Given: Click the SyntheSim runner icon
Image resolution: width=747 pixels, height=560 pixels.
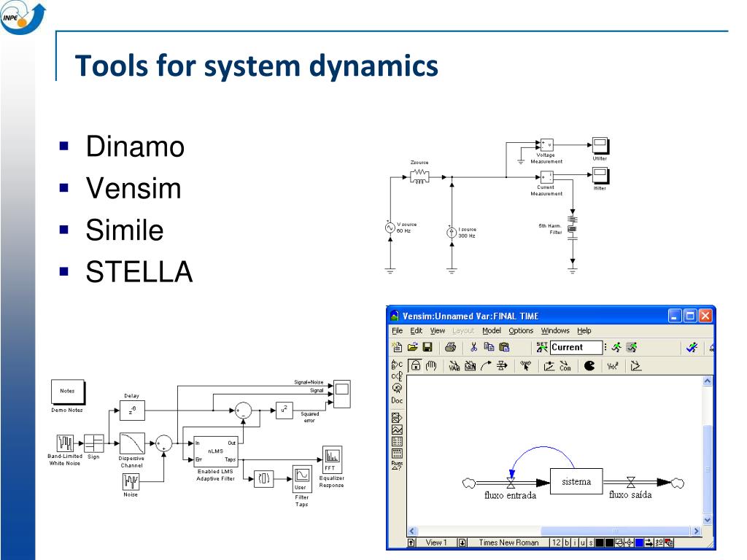Looking at the screenshot, I should tap(632, 347).
